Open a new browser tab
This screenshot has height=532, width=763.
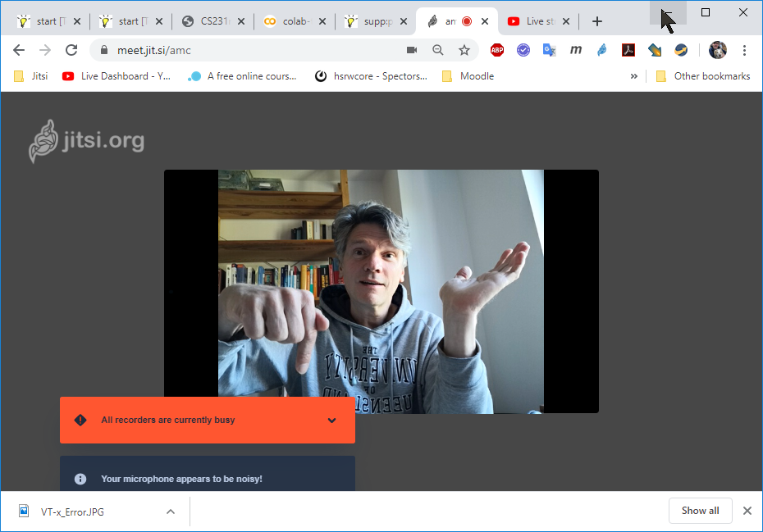coord(597,21)
